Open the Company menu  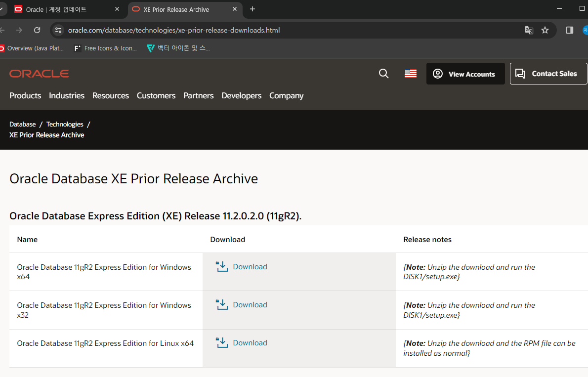pyautogui.click(x=287, y=96)
